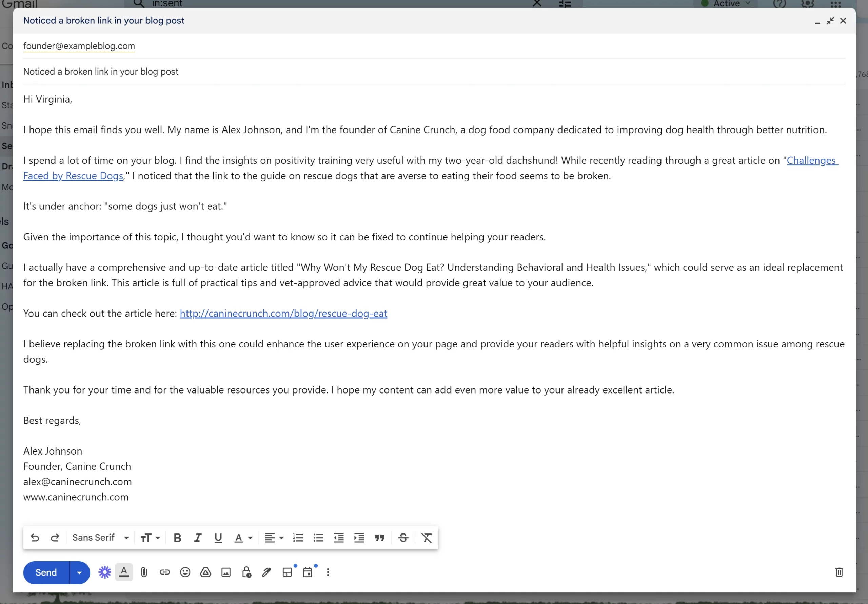Click the Insert emoji icon
Viewport: 868px width, 604px height.
185,572
